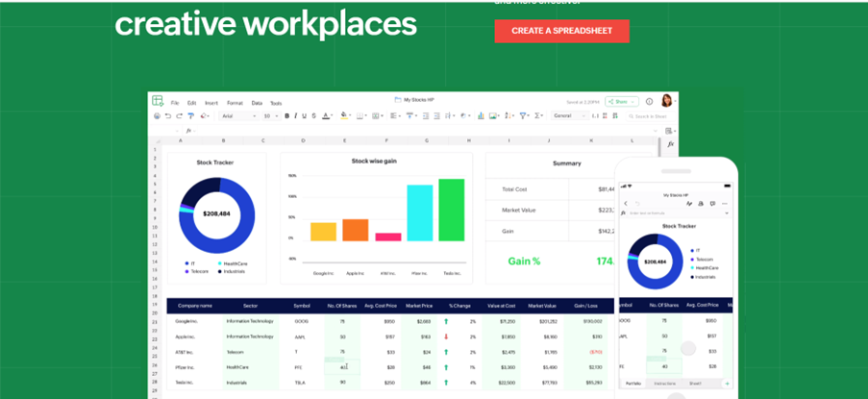Viewport: 868px width, 399px height.
Task: Click the Google Inc. row cell
Action: 186,321
